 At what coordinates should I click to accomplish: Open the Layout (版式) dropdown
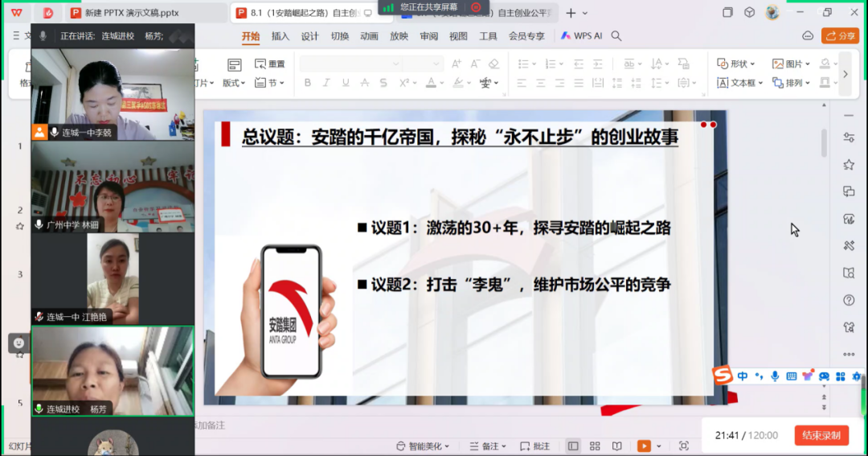pyautogui.click(x=234, y=83)
